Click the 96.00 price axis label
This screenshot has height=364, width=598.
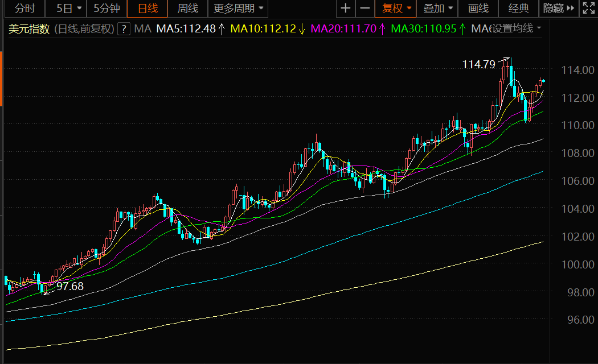(580, 320)
